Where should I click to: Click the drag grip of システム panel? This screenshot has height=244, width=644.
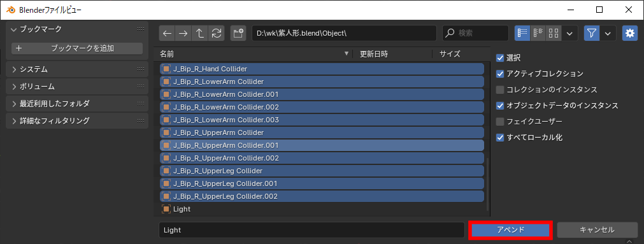click(x=141, y=69)
